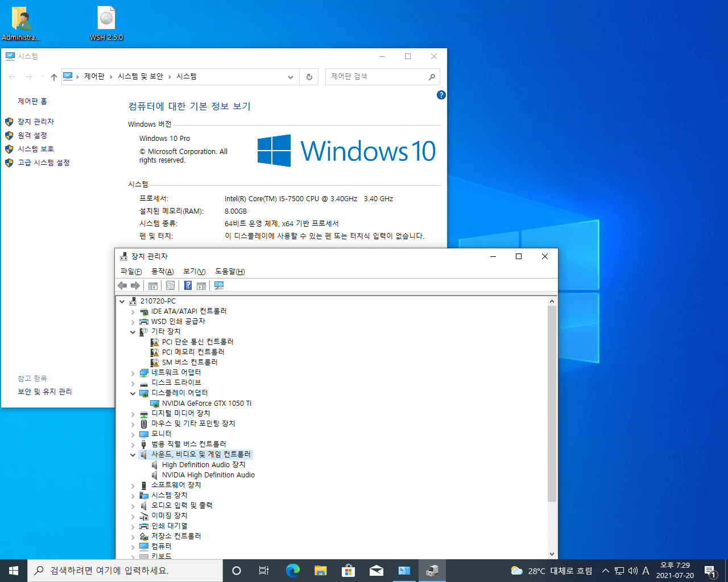The width and height of the screenshot is (728, 582).
Task: Click weather 28°C 대체로 흐림 on taskbar
Action: click(x=551, y=571)
